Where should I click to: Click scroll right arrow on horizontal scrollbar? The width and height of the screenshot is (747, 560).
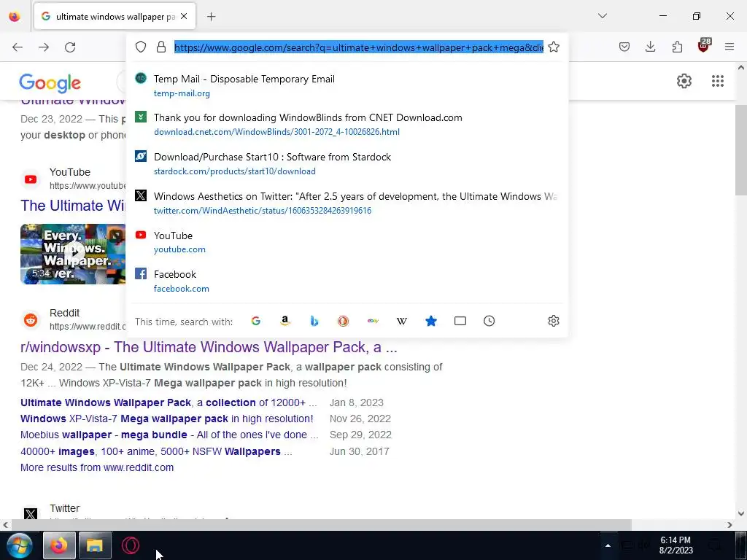729,525
